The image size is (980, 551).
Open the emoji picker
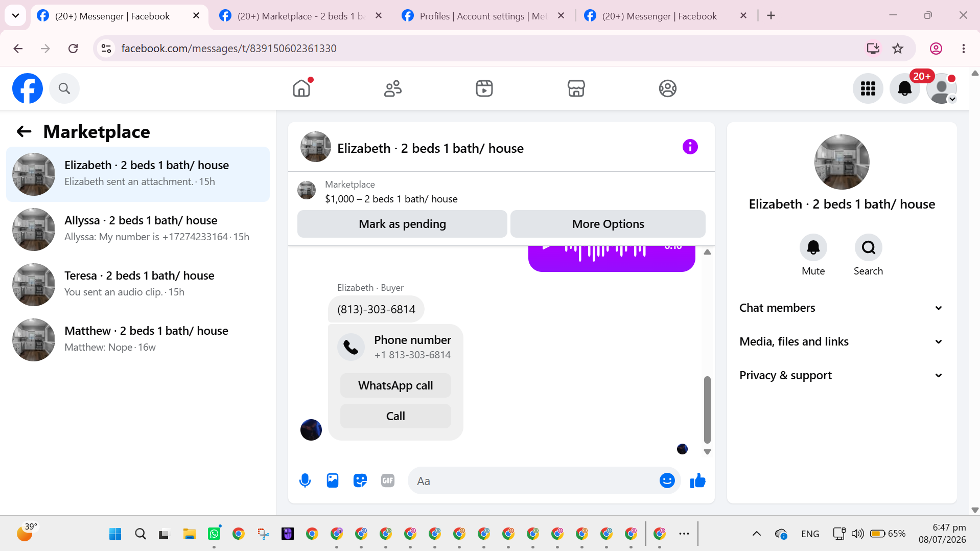[667, 480]
